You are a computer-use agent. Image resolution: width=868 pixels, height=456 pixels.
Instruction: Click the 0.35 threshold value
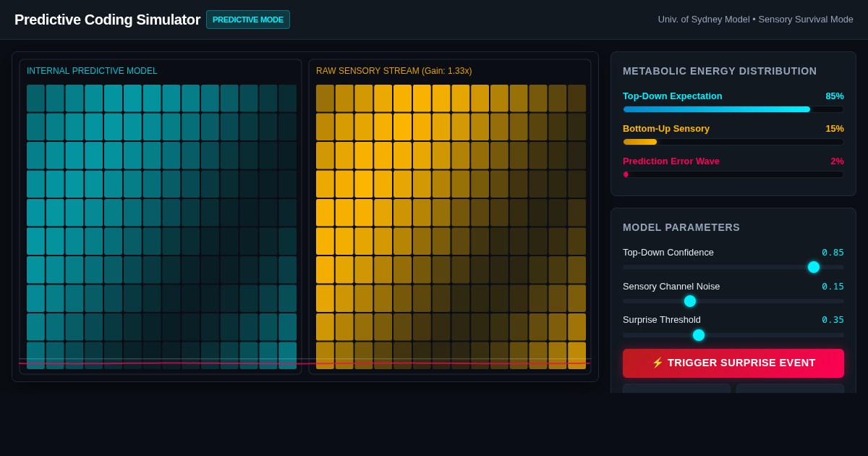pyautogui.click(x=833, y=320)
